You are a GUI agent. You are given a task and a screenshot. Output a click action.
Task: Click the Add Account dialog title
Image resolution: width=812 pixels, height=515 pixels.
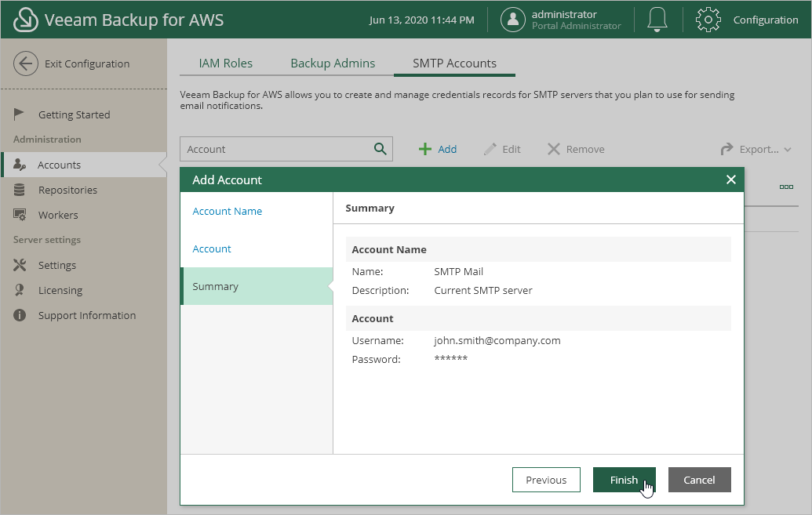[227, 180]
